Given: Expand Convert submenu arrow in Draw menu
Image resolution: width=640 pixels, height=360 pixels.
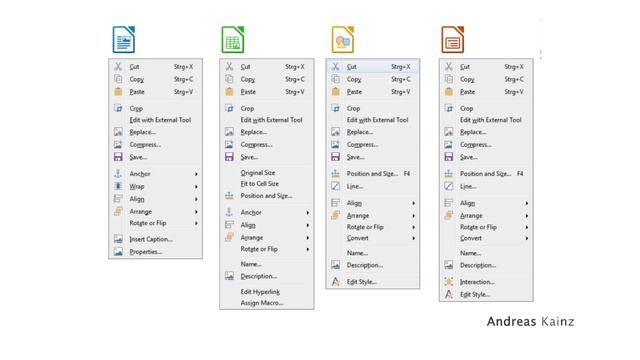Looking at the screenshot, I should 414,238.
